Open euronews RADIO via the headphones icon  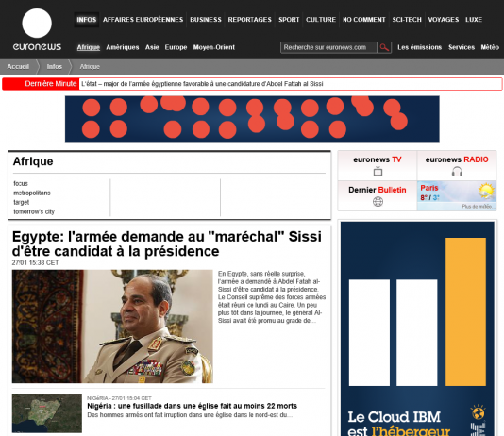point(457,172)
